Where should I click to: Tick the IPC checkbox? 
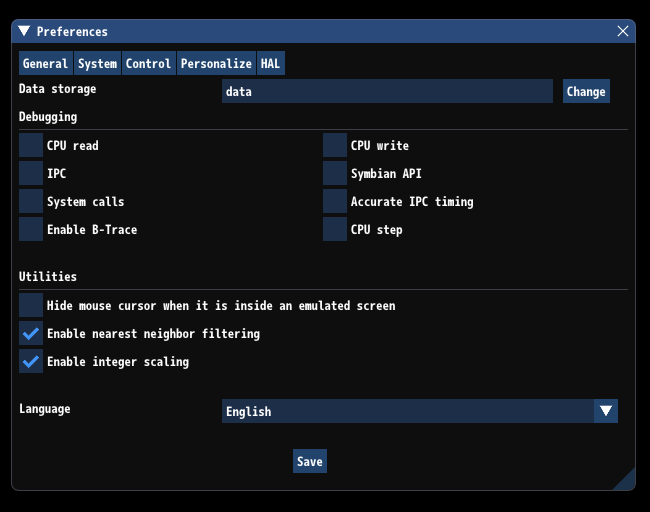click(31, 173)
